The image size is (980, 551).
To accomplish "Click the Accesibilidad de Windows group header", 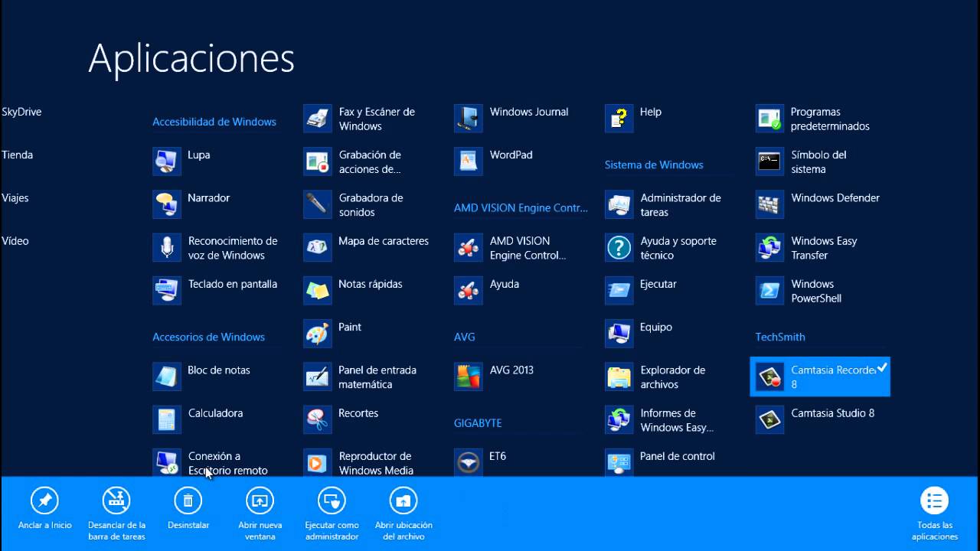I will pos(214,122).
